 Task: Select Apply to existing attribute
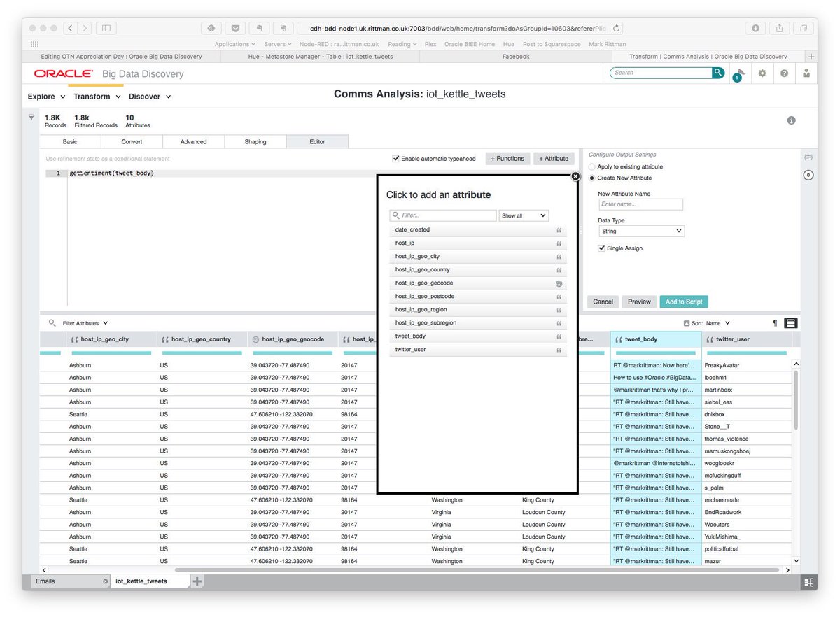point(592,167)
